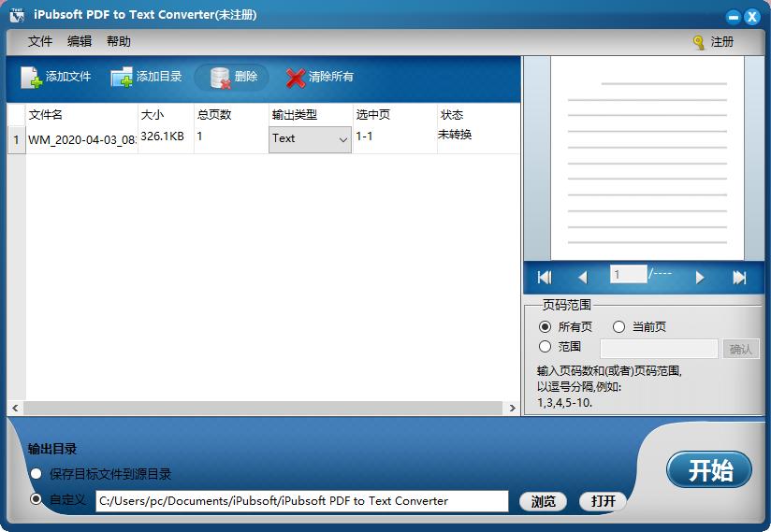Image resolution: width=771 pixels, height=532 pixels.
Task: Select the 当前页 (Current Page) radio button
Action: click(618, 327)
